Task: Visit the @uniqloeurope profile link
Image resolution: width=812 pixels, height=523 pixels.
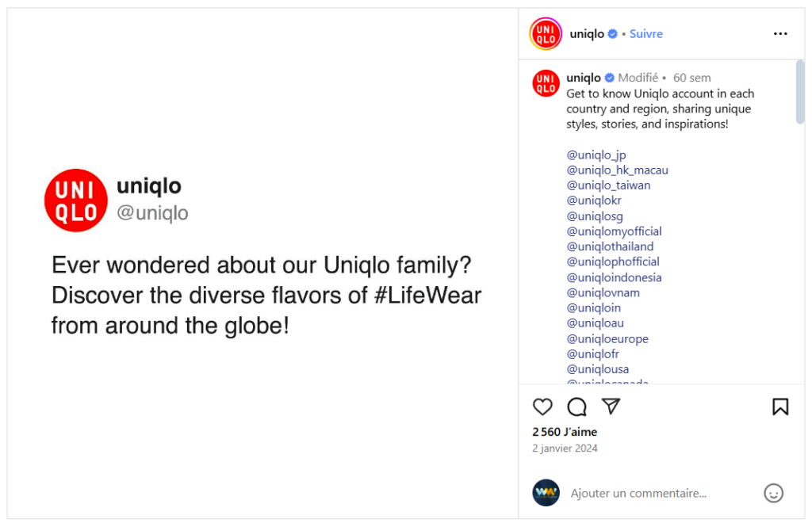Action: [x=607, y=338]
